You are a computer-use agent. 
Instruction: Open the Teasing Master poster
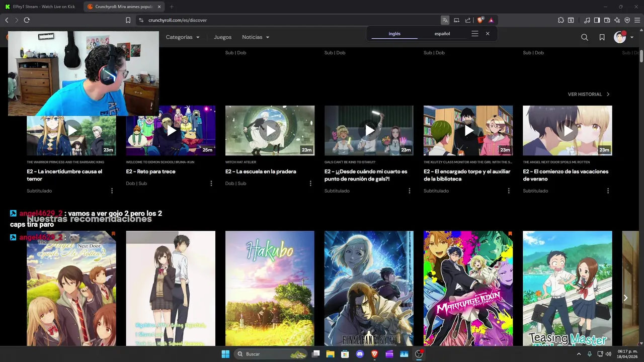point(568,288)
